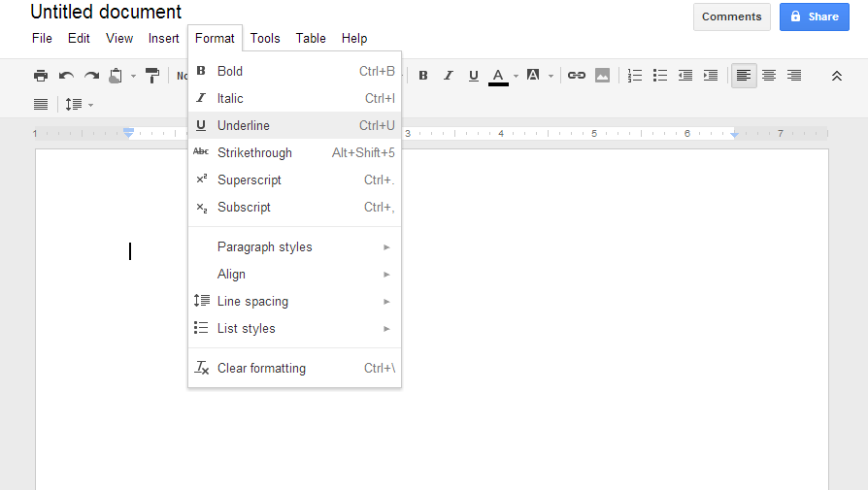Open the Line spacing dropdown in the toolbar
Screen dimensions: 868x490
click(79, 104)
